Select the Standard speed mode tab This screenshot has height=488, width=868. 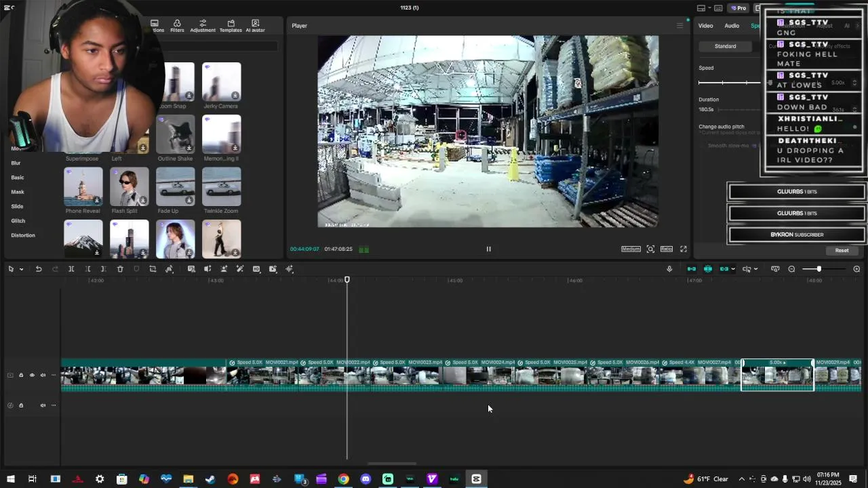[725, 46]
